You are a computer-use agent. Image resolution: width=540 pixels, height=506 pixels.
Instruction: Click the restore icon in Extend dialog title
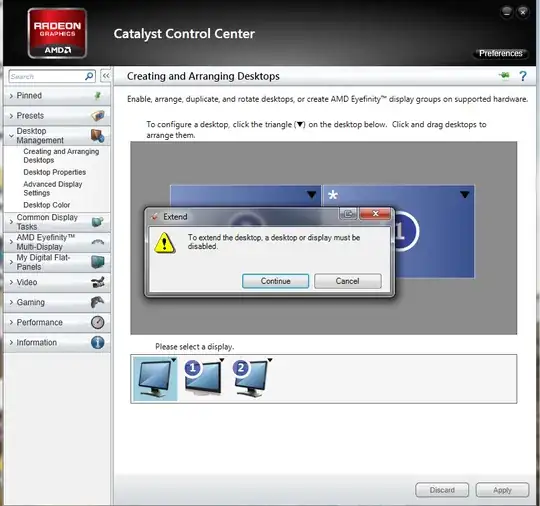(349, 214)
